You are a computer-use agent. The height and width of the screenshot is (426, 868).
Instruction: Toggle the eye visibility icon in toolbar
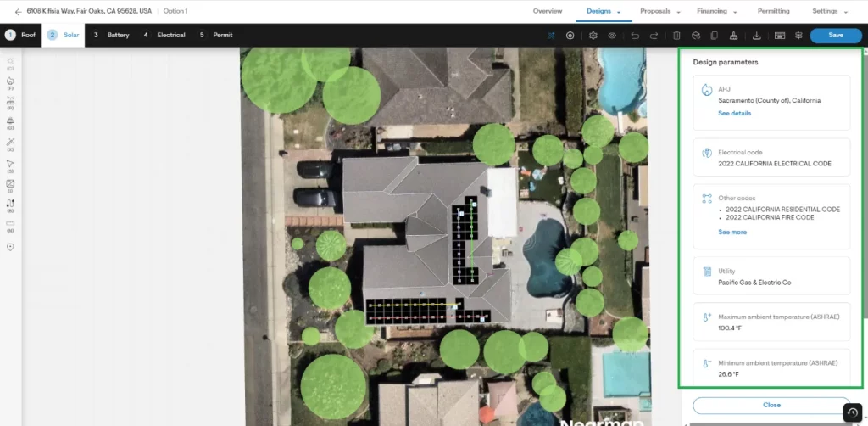[x=612, y=36]
